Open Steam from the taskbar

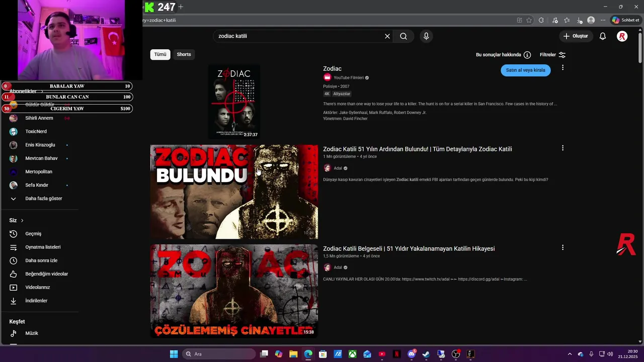[x=426, y=354]
